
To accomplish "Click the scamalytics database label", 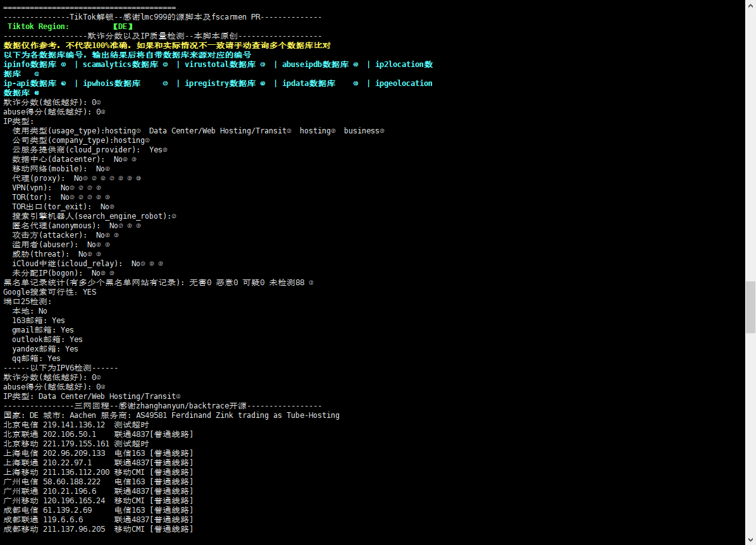I will (x=120, y=64).
